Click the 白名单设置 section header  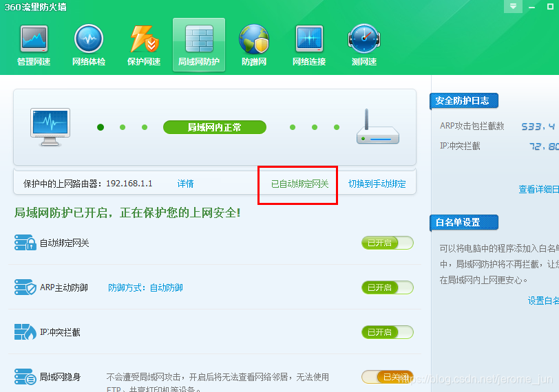tap(463, 223)
